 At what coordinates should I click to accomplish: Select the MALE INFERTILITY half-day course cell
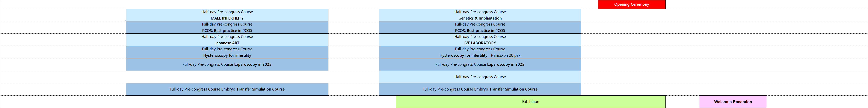[x=227, y=15]
